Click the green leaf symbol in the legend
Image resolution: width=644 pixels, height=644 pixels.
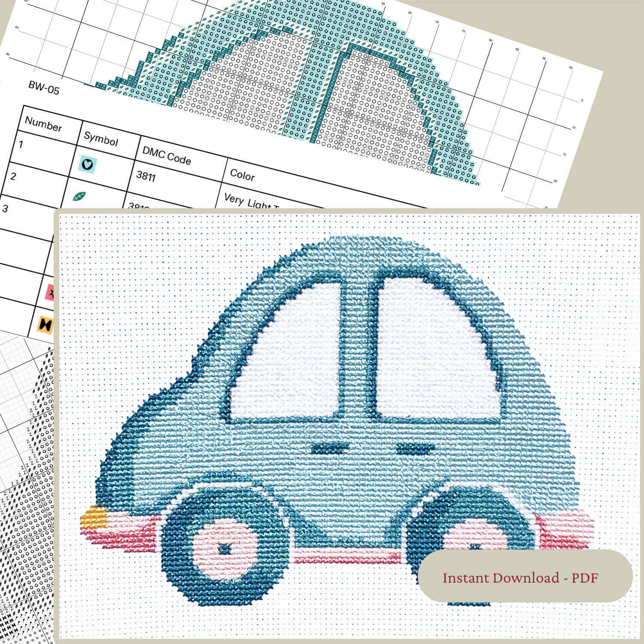coord(79,197)
